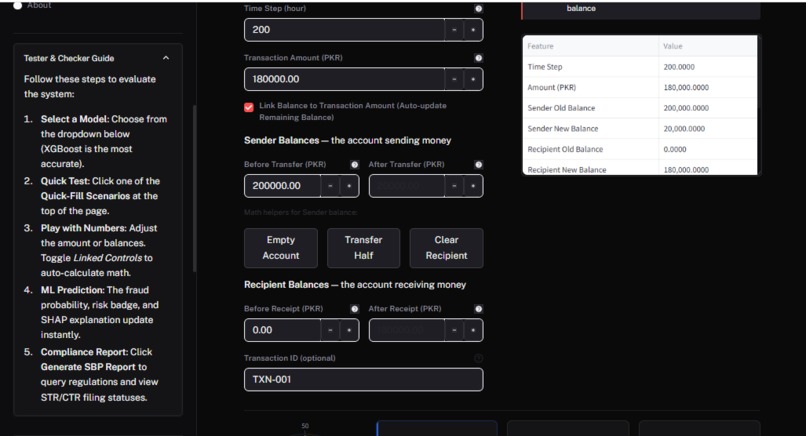Show help icon for After Receipt
Screen dimensions: 806x436
click(x=478, y=309)
